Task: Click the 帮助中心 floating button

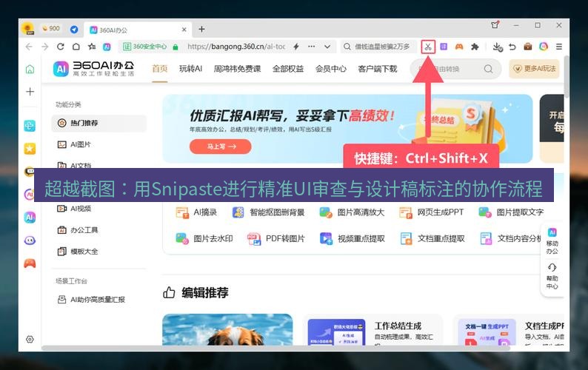Action: pyautogui.click(x=552, y=276)
